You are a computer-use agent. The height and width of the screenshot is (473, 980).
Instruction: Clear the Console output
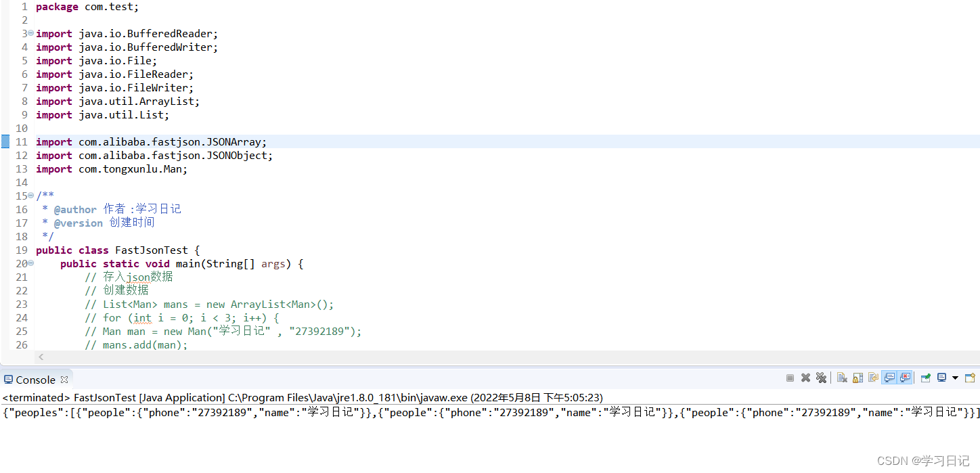(842, 378)
